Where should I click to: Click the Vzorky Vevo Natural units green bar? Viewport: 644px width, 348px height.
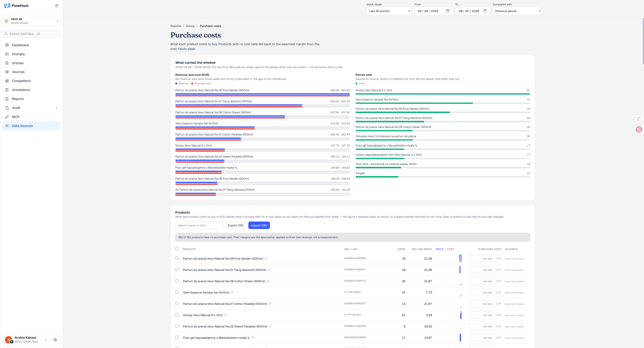pos(443,94)
